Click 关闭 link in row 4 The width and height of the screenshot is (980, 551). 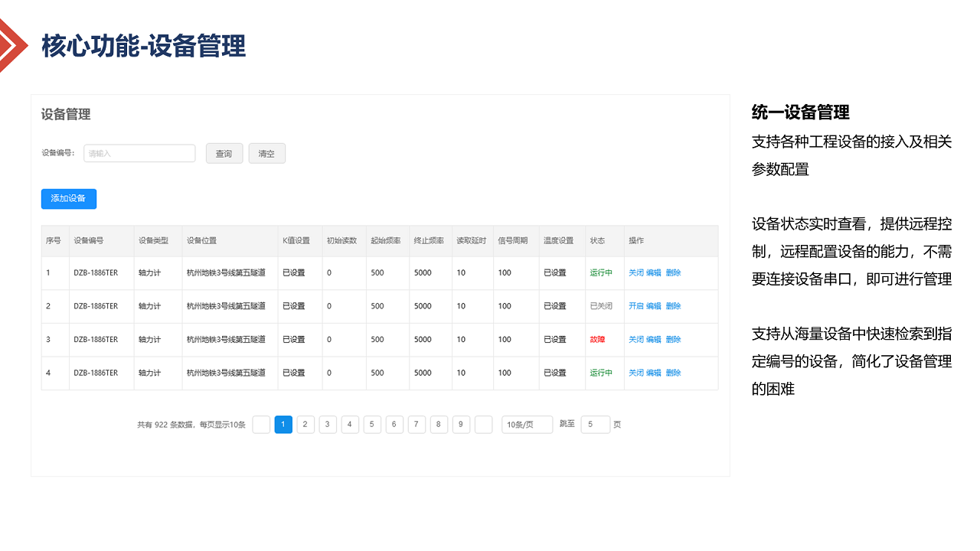(x=636, y=373)
